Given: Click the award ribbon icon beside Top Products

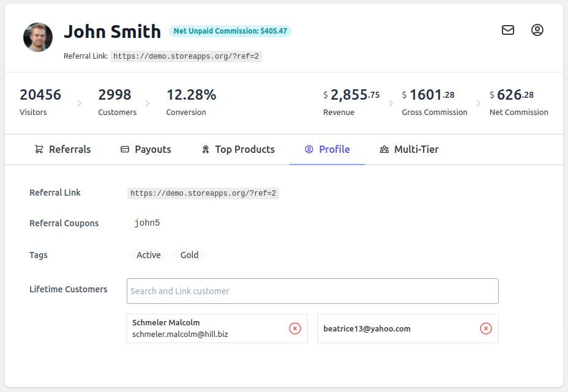Looking at the screenshot, I should (206, 149).
